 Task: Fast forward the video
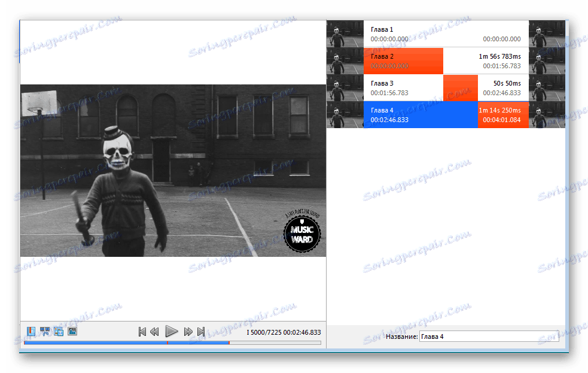tap(188, 332)
